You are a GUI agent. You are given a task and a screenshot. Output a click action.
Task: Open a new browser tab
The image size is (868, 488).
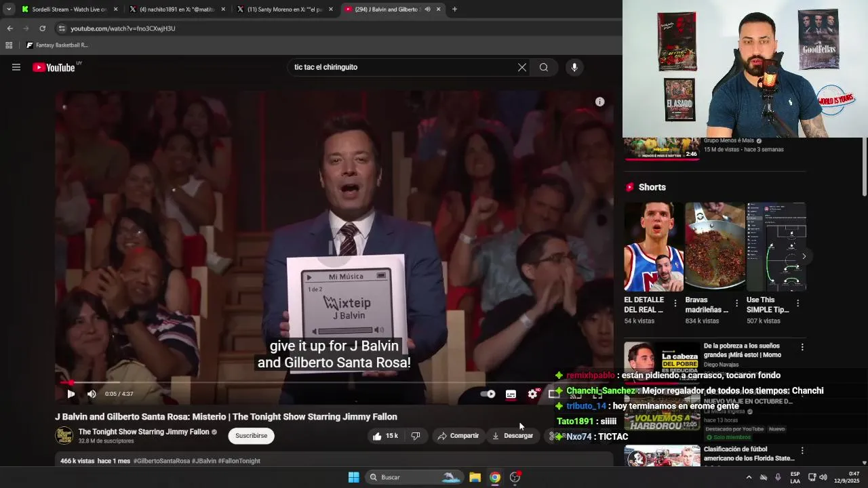click(454, 9)
